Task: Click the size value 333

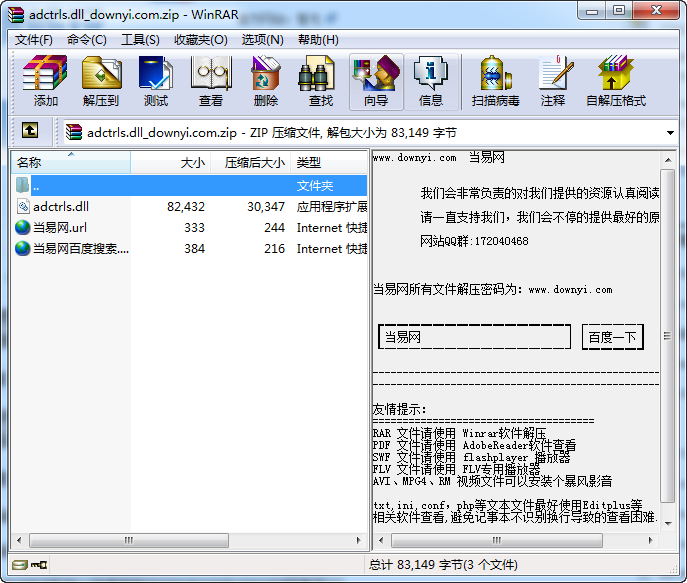Action: [x=194, y=227]
